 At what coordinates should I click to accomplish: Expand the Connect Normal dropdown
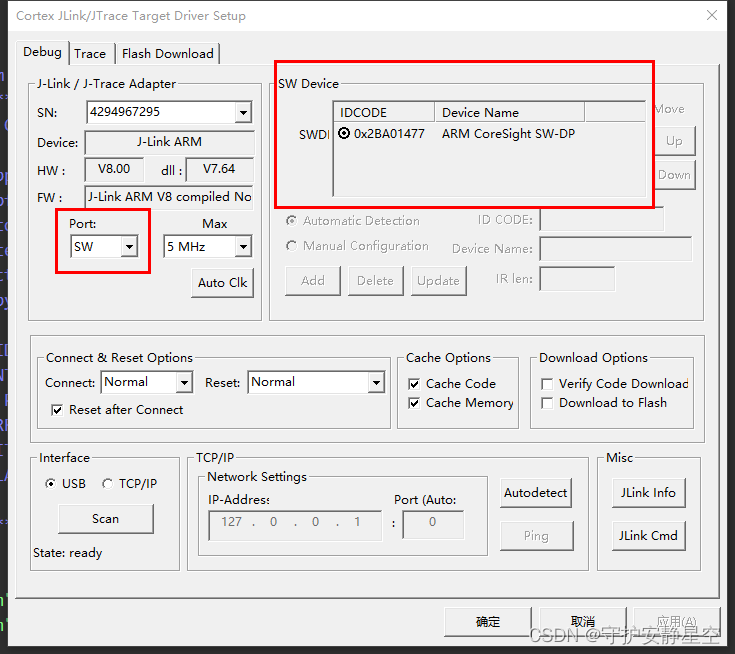(184, 383)
